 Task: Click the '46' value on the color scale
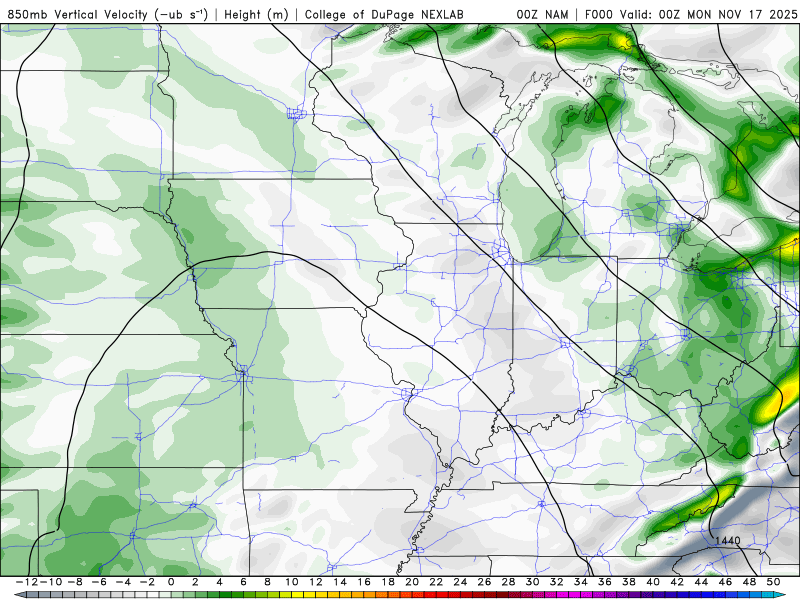tap(725, 582)
